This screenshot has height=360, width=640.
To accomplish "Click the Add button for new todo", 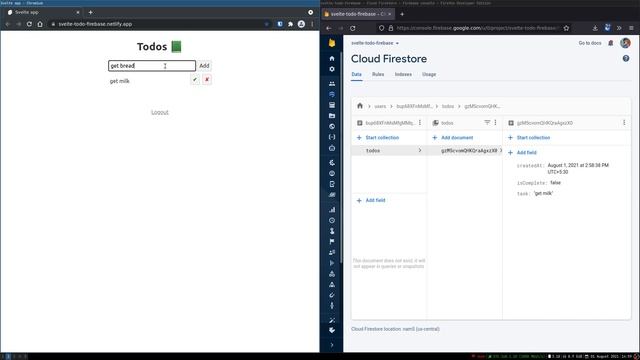I will click(204, 65).
